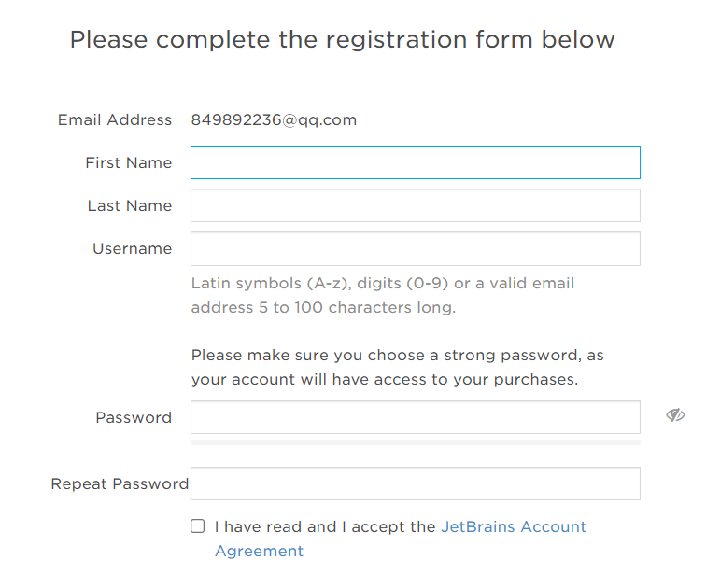This screenshot has height=588, width=706.
Task: Click the Last Name label
Action: 130,205
